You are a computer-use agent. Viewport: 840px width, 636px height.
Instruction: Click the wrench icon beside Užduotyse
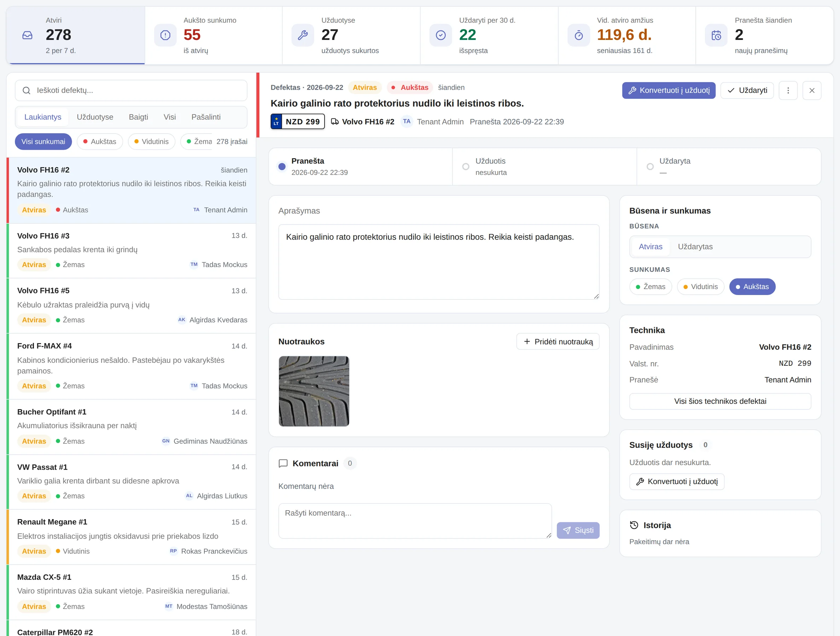pos(303,35)
